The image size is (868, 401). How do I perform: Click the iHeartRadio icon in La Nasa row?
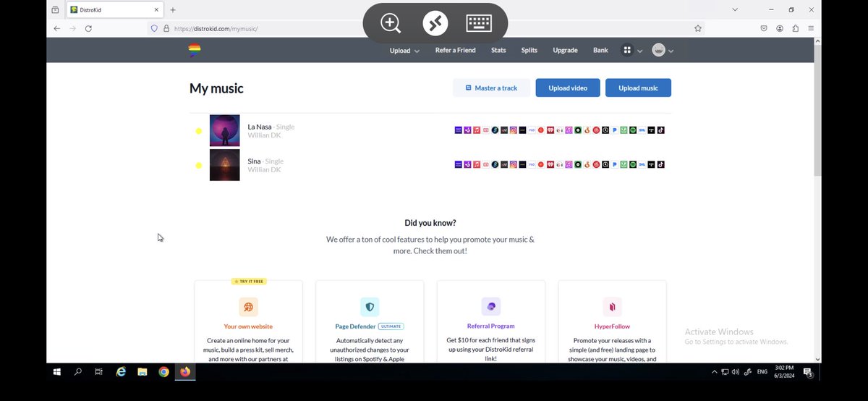point(550,130)
